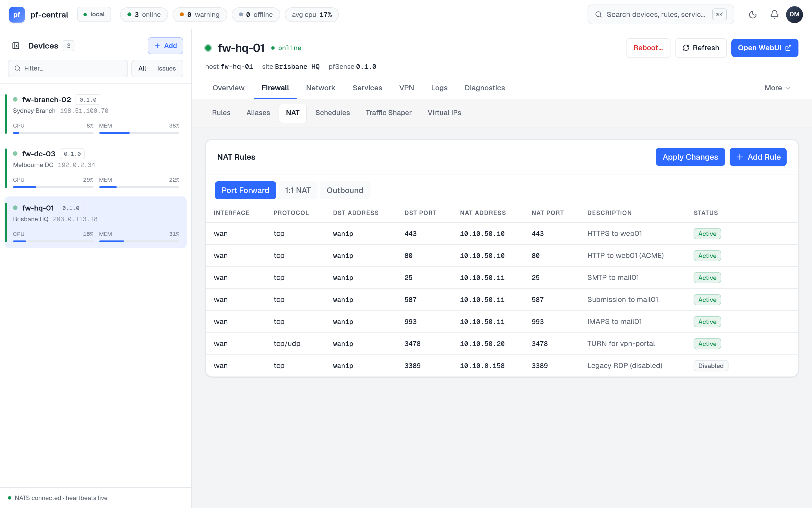This screenshot has height=508, width=812.
Task: Open WebUI in external window
Action: coord(765,48)
